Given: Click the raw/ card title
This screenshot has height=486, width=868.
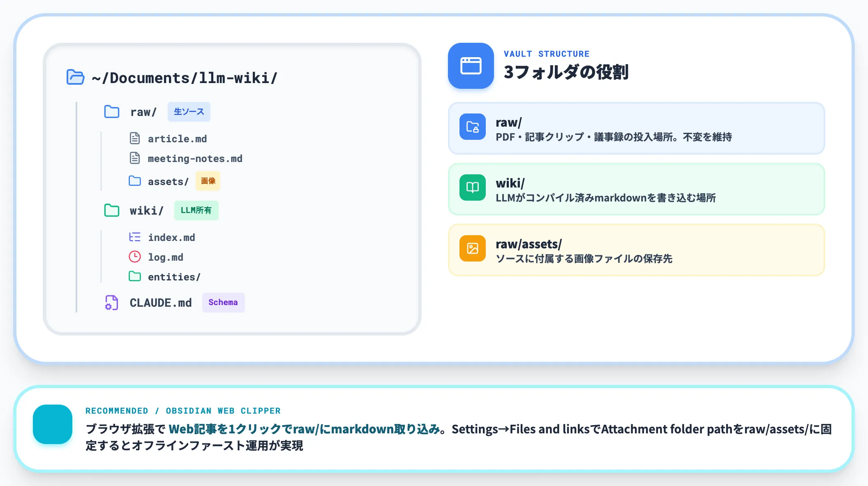Looking at the screenshot, I should pyautogui.click(x=509, y=123).
